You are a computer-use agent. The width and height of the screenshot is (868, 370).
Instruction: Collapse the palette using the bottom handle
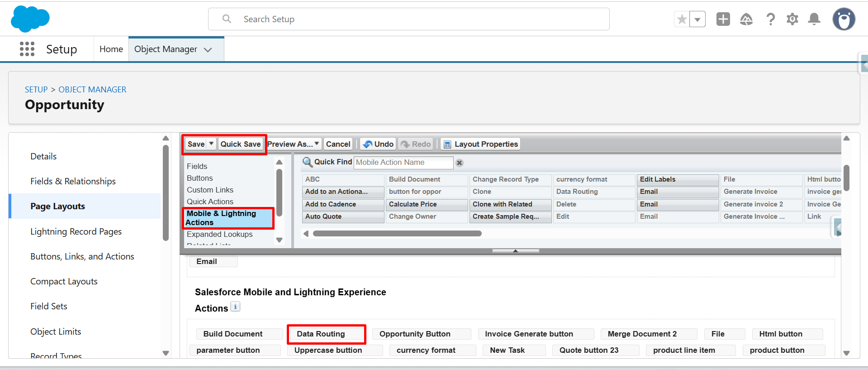[516, 250]
